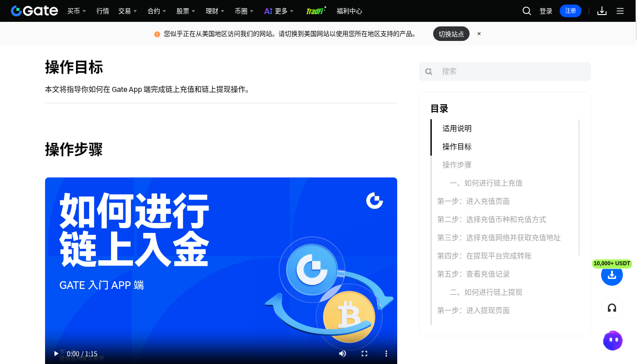Go to 二、如何进行链上提现 section
Screen dimensions: 637x364
486,292
